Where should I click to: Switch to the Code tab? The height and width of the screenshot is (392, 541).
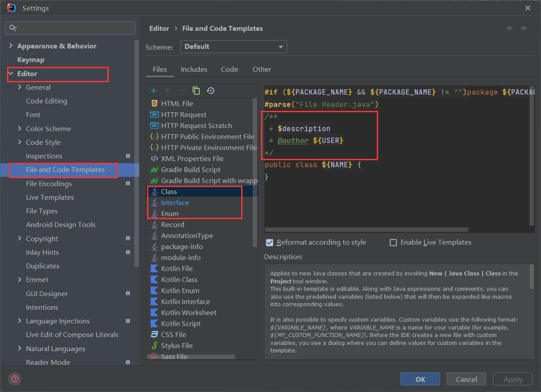click(x=229, y=70)
